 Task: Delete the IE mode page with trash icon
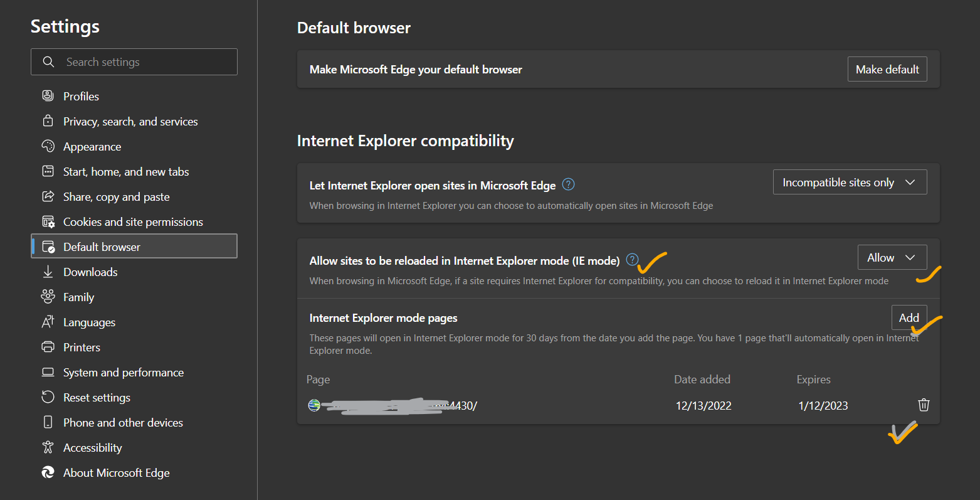coord(924,405)
